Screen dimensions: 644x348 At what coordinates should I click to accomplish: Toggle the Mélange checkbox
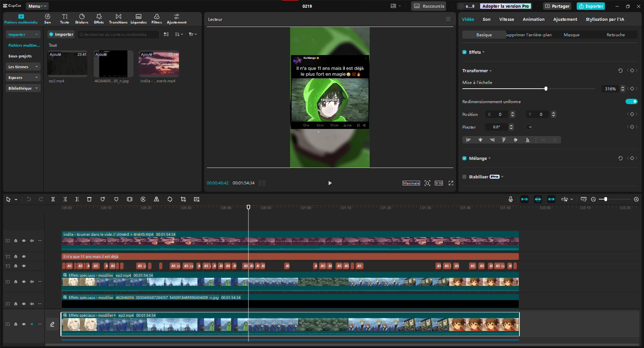click(x=464, y=158)
